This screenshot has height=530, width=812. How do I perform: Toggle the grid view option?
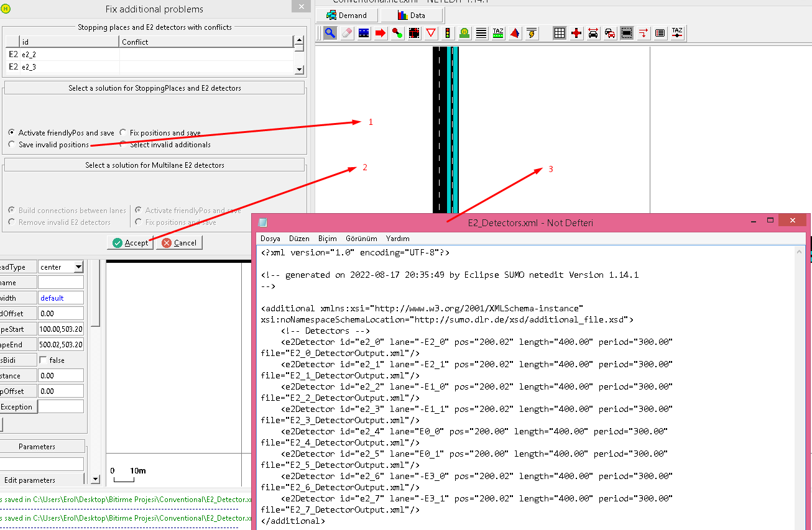click(560, 33)
